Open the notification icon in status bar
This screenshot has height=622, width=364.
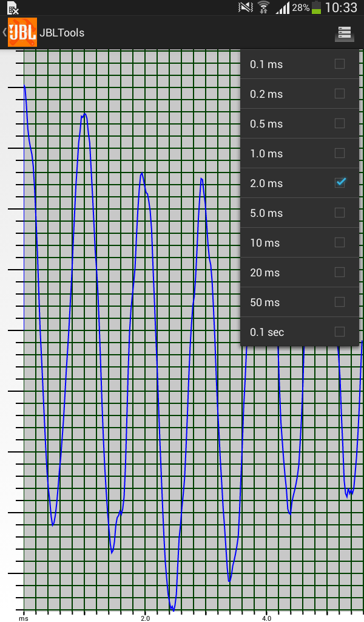(13, 7)
